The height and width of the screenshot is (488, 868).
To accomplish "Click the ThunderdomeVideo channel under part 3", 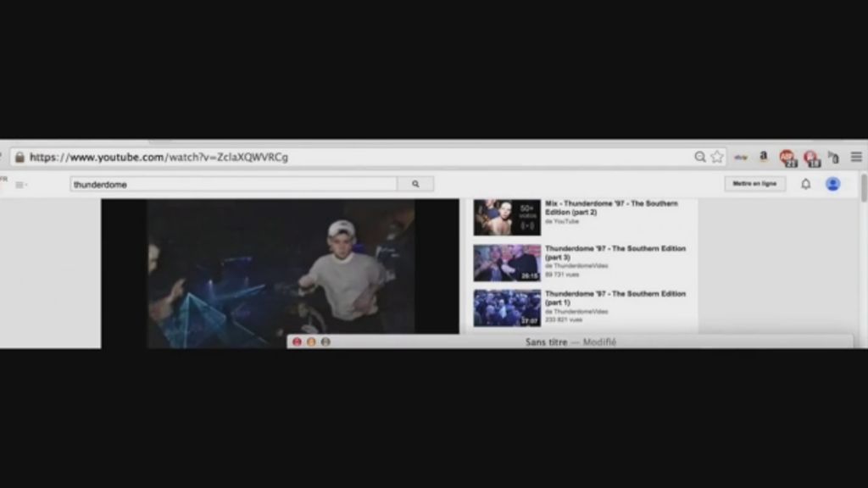I will pos(576,266).
